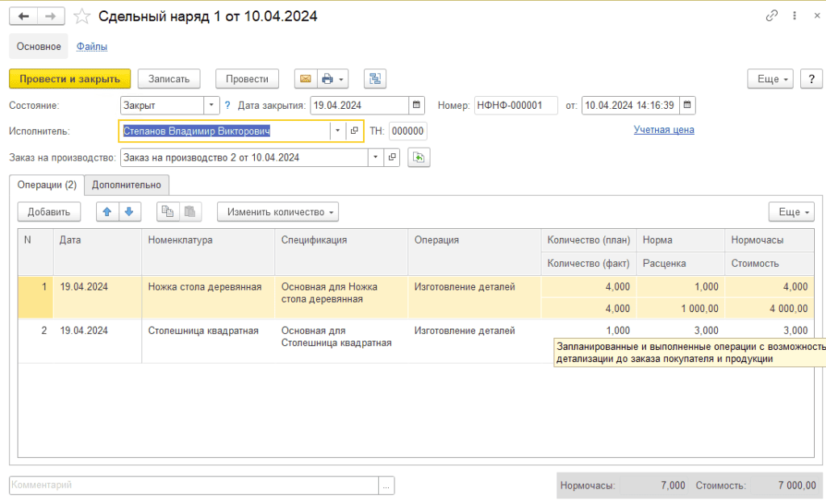
Task: Click total Нормочасы 7,000 field
Action: (655, 485)
